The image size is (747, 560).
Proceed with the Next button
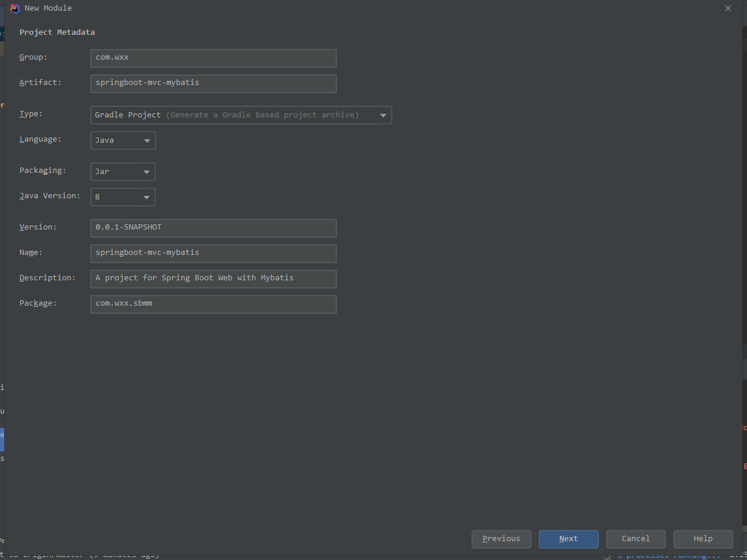click(x=568, y=539)
